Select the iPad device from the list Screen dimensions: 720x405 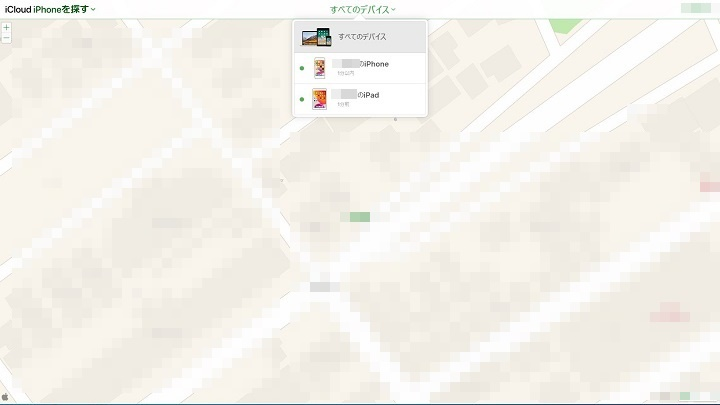(360, 99)
